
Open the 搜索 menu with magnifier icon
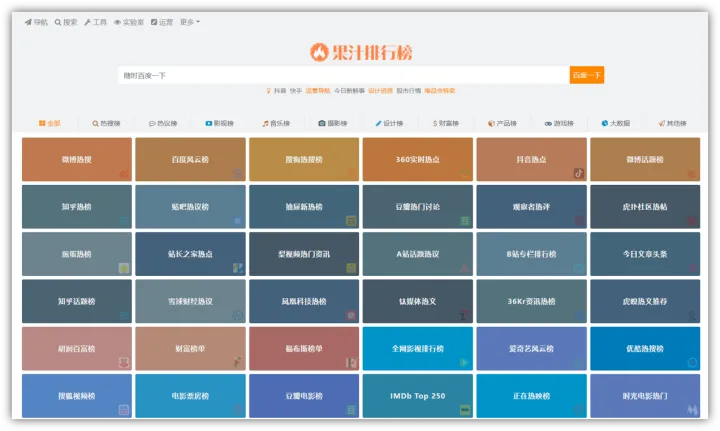click(66, 22)
